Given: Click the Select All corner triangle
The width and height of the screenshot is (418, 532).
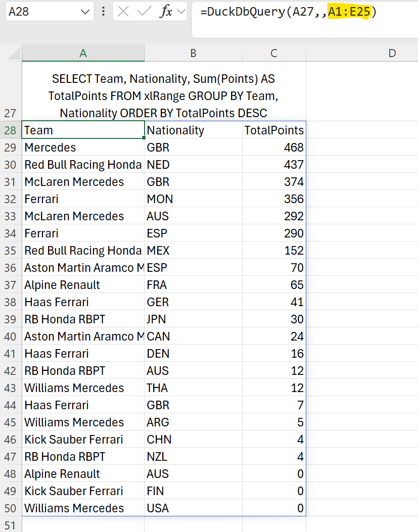Looking at the screenshot, I should 14,53.
